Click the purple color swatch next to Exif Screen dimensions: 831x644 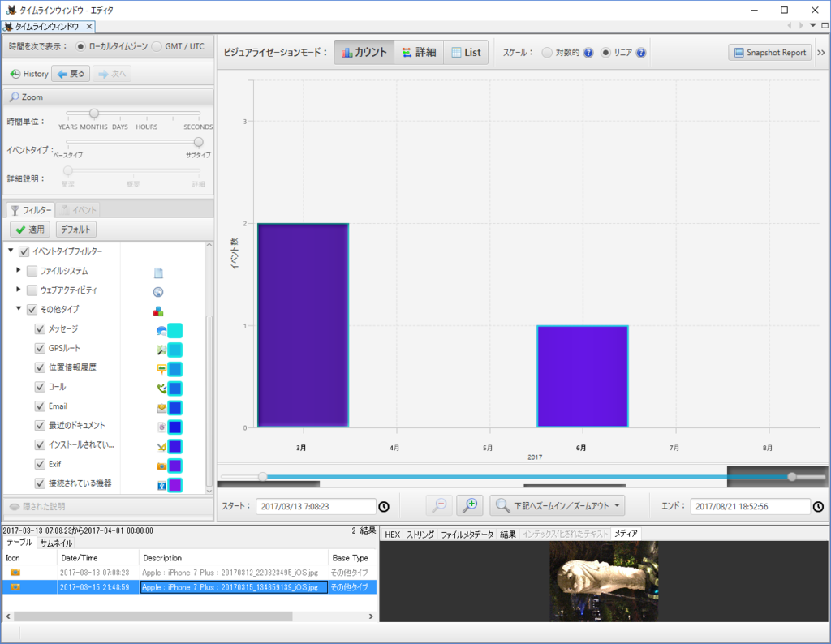(175, 466)
